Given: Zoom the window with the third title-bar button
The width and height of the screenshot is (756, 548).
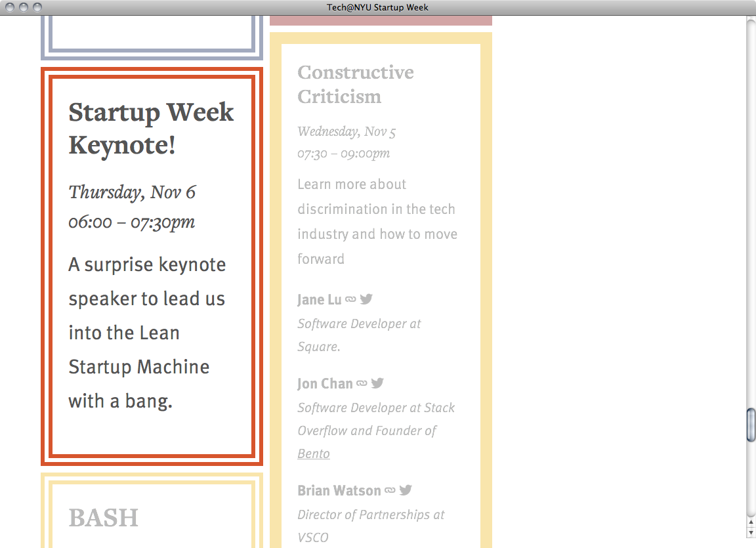Looking at the screenshot, I should coord(37,7).
